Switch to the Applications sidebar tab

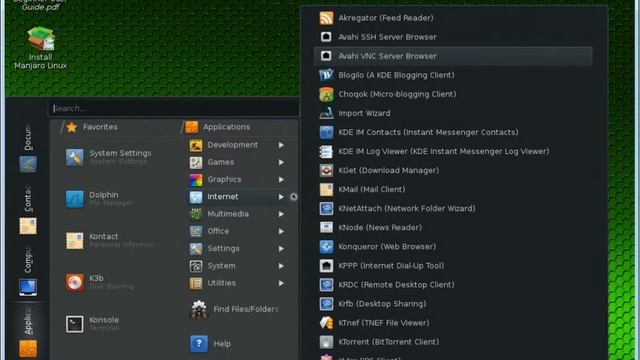28,331
